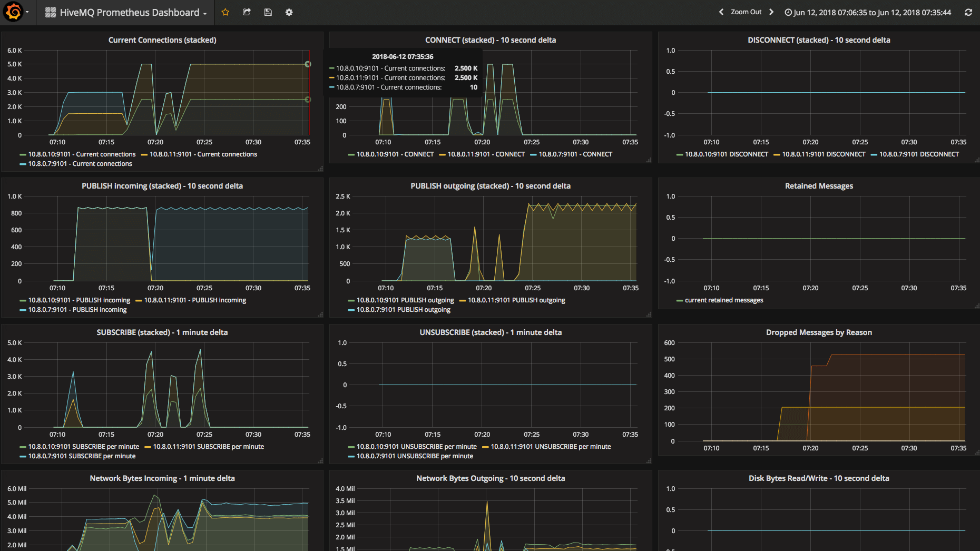Open the CONNECT (stacked) panel title menu
980x551 pixels.
point(491,40)
